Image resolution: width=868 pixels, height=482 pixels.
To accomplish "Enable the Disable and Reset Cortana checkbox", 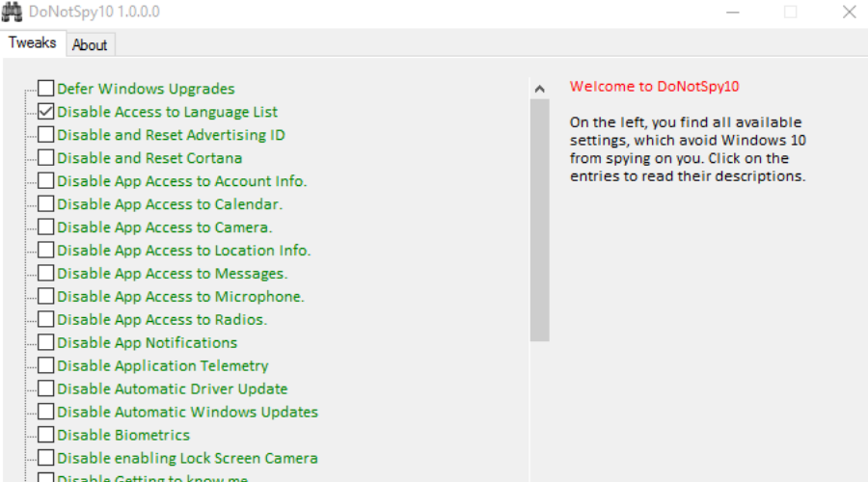I will (46, 158).
